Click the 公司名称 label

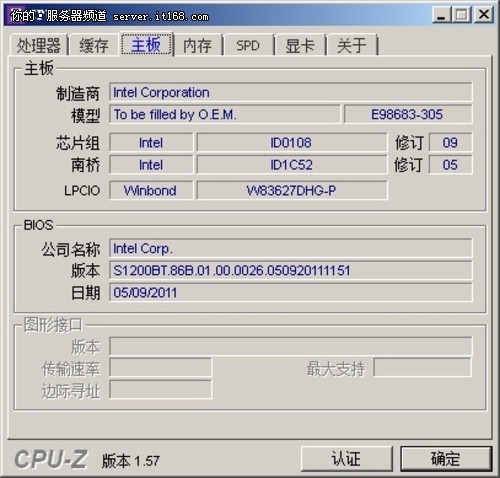[71, 249]
